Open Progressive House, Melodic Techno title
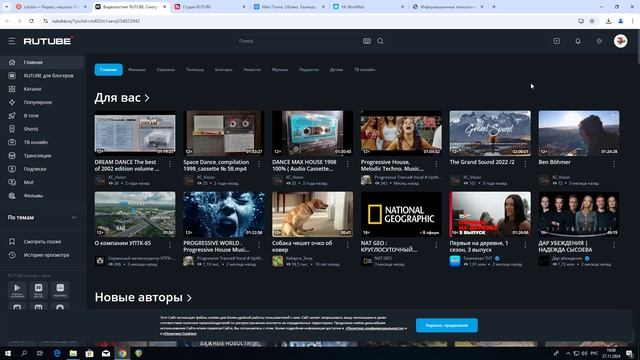Screen dimensions: 640x360 (x=392, y=165)
